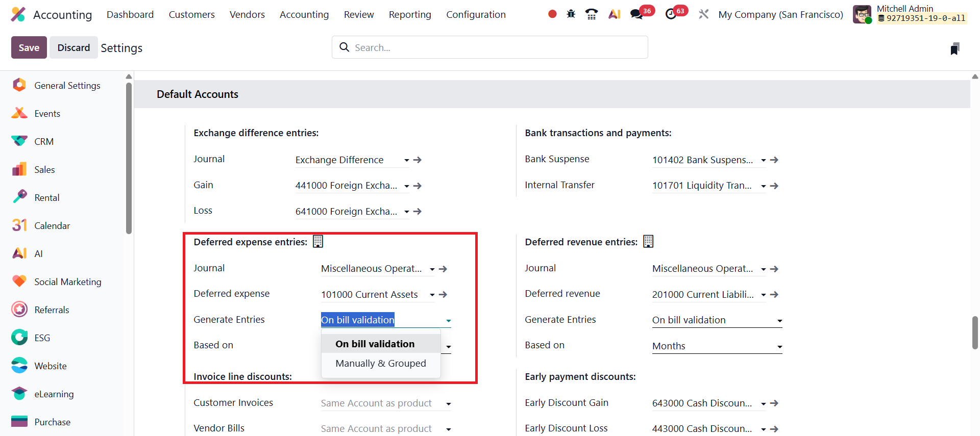Open the wrench tools icon in navbar
The height and width of the screenshot is (436, 980).
[x=704, y=14]
